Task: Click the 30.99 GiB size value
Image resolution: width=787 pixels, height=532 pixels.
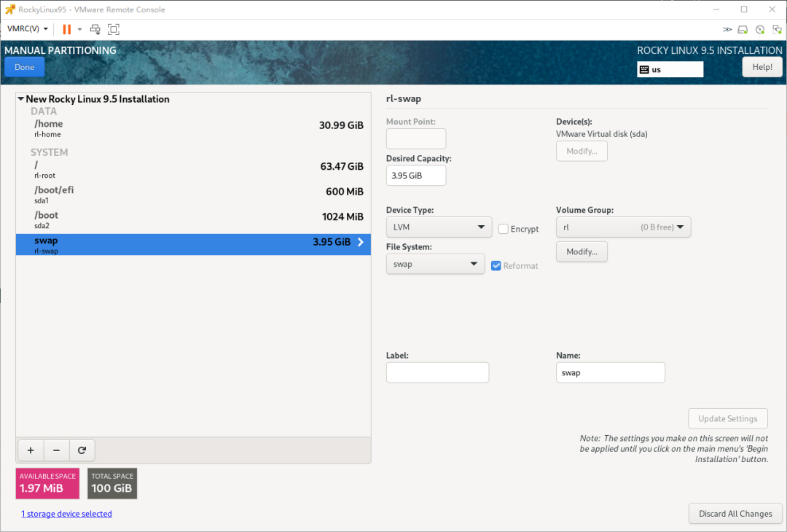Action: click(341, 125)
